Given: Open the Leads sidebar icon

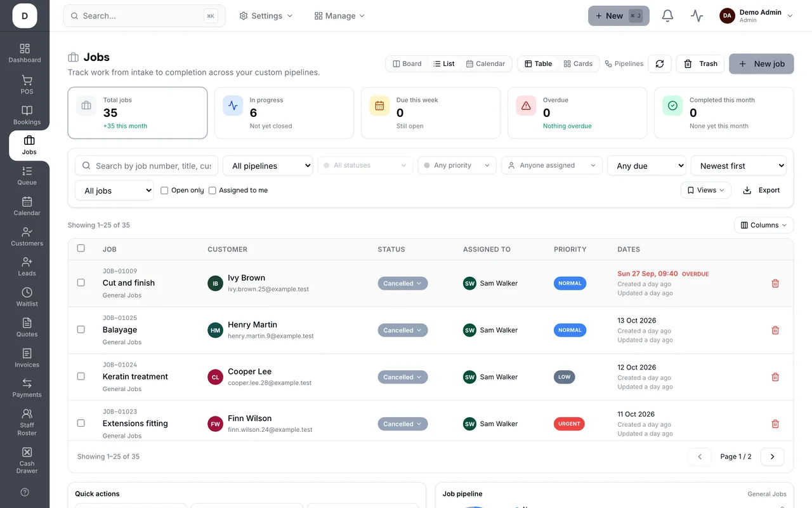Looking at the screenshot, I should click(27, 266).
